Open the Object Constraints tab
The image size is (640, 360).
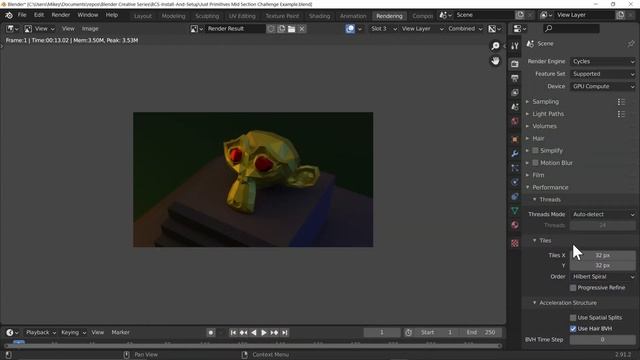[515, 196]
